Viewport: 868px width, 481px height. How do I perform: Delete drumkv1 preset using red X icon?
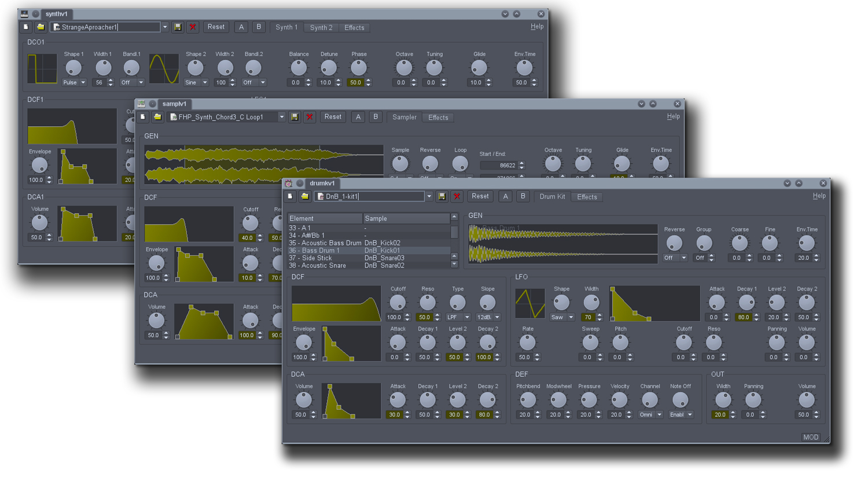[457, 197]
